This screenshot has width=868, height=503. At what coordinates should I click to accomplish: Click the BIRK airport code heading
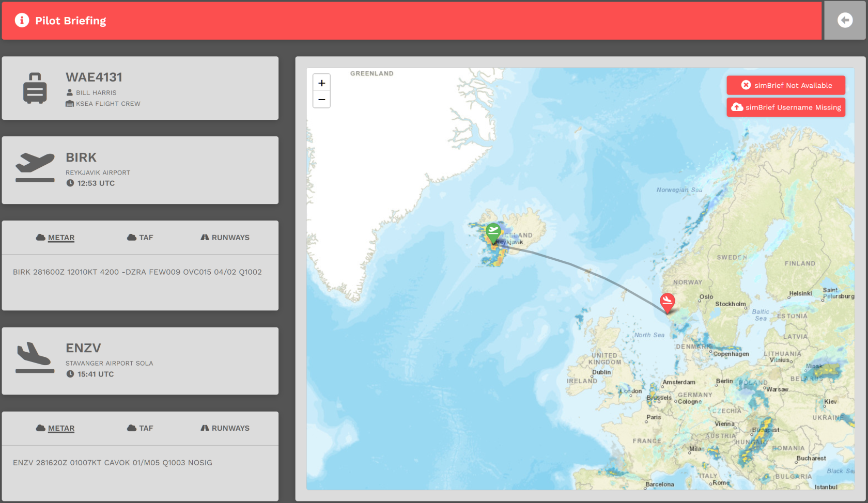(81, 157)
